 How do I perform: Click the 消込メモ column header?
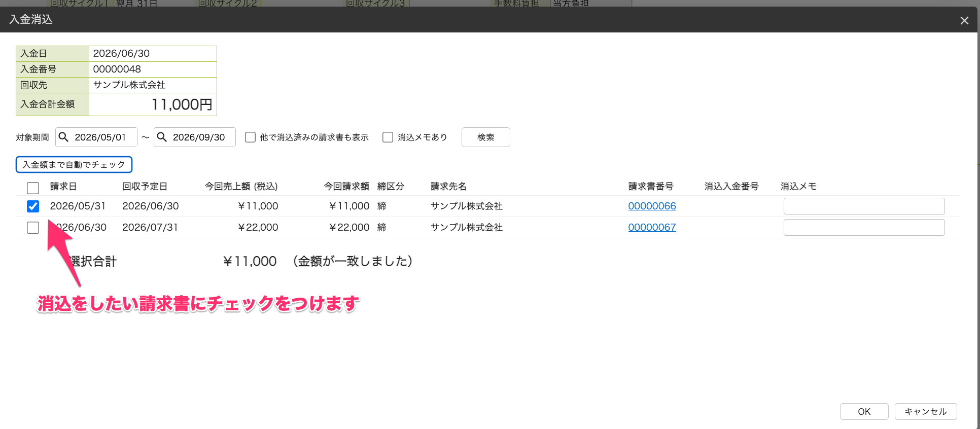pyautogui.click(x=798, y=186)
